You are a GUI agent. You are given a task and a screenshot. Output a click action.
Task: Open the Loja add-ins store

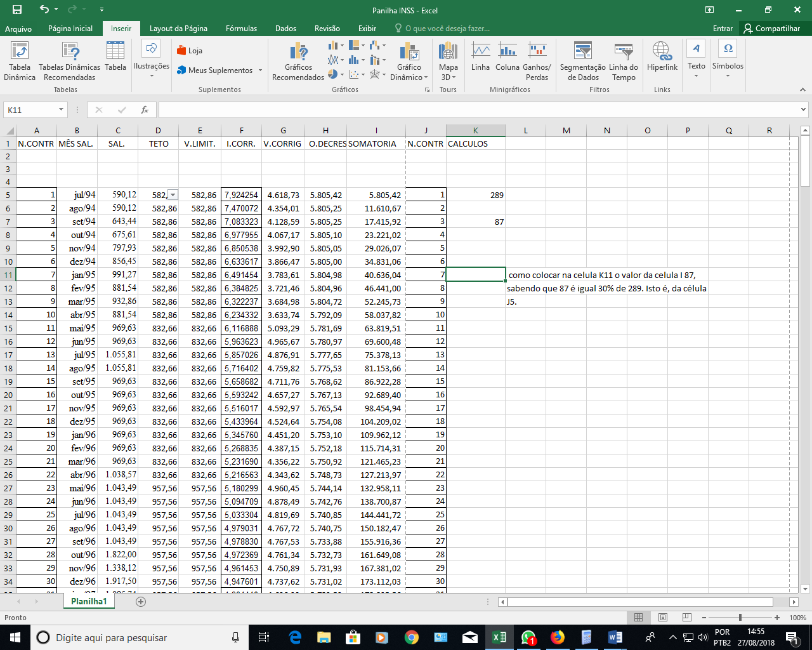(x=190, y=50)
